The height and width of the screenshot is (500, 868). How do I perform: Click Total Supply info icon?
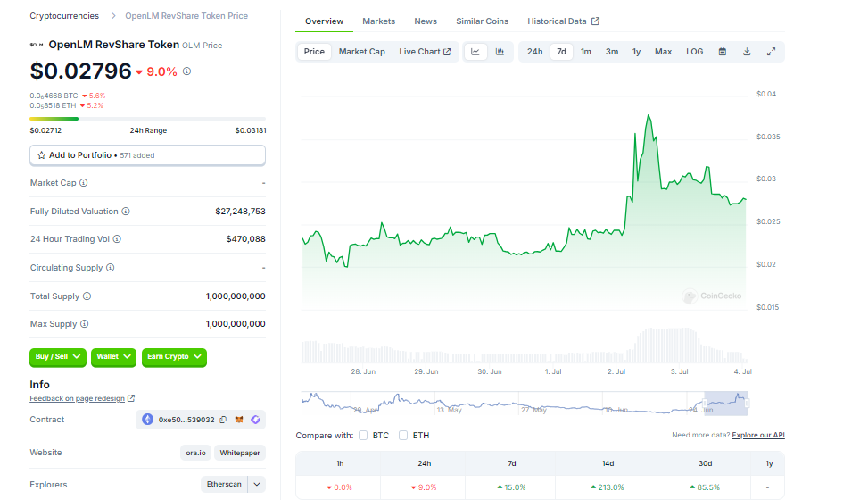click(87, 296)
